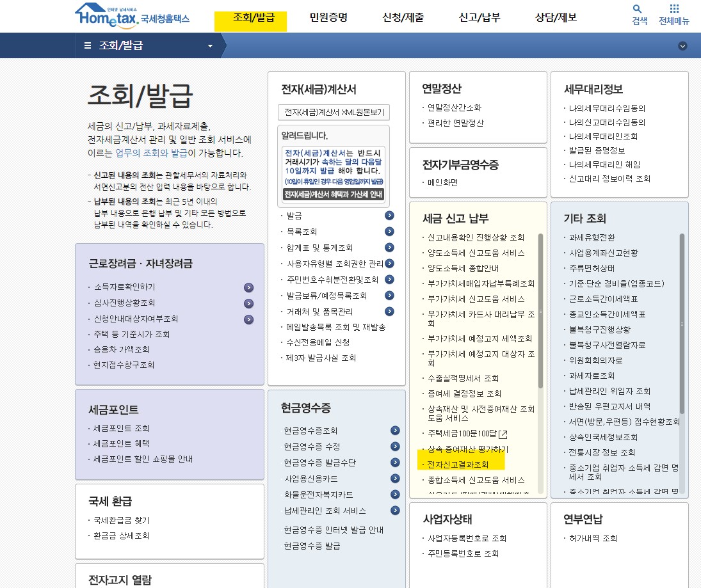Click the arrow icon next to 발급
The image size is (701, 588).
[x=389, y=216]
